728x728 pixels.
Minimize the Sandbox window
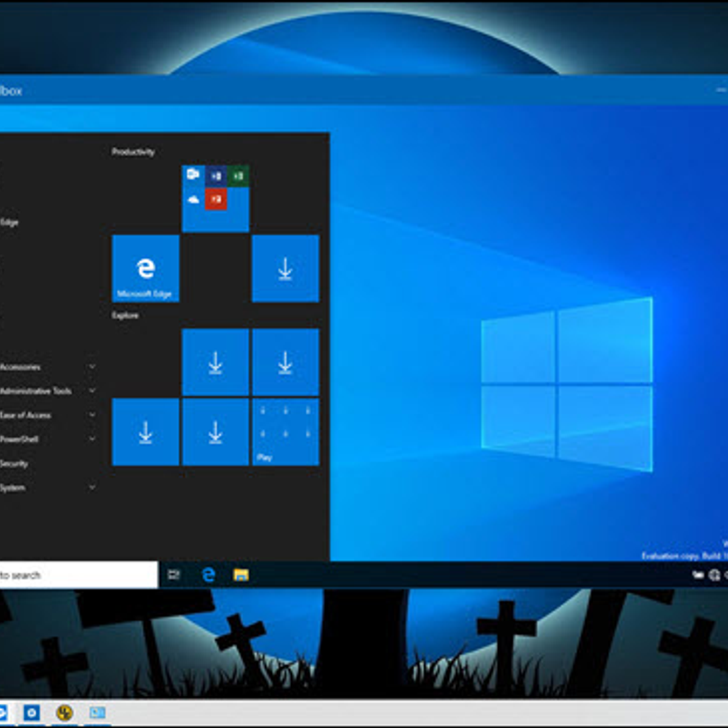(x=721, y=90)
